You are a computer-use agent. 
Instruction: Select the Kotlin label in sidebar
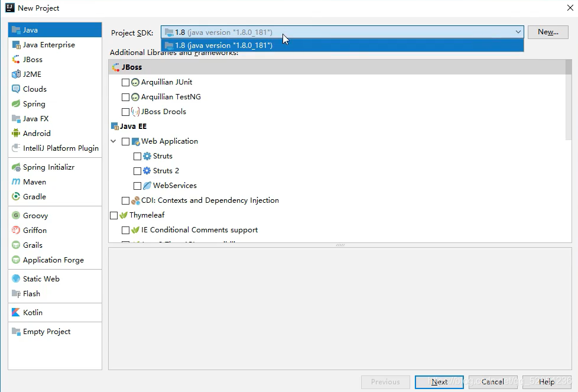(x=33, y=312)
